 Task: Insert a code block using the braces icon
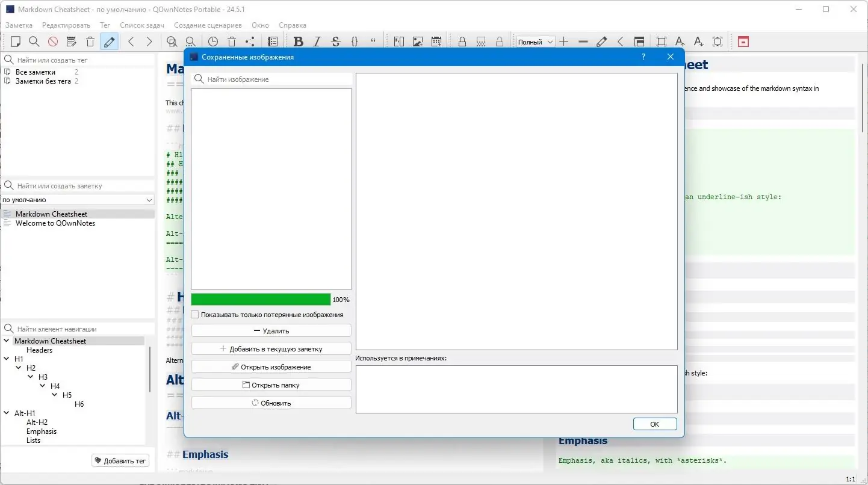(x=355, y=42)
